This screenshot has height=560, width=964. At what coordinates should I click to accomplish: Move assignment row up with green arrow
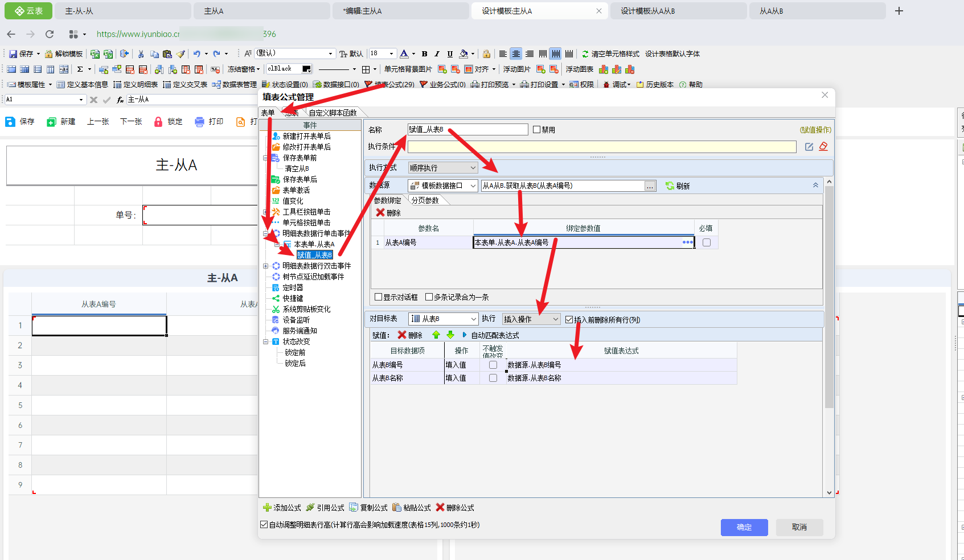[436, 335]
